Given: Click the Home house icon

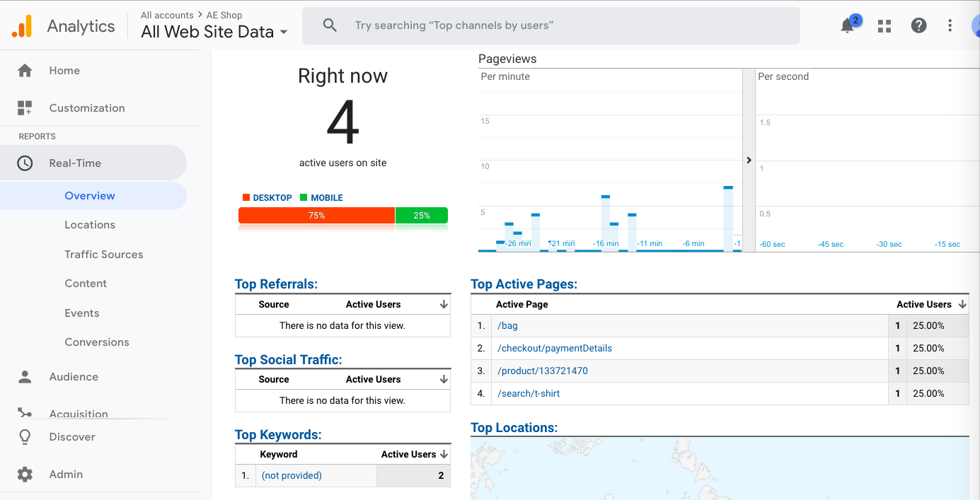Looking at the screenshot, I should click(x=25, y=71).
